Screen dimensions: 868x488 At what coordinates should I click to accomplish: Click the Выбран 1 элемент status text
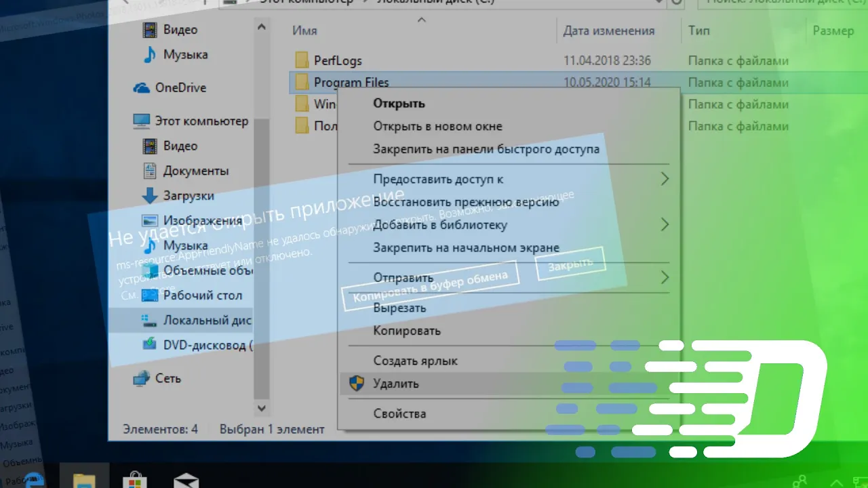click(x=272, y=429)
